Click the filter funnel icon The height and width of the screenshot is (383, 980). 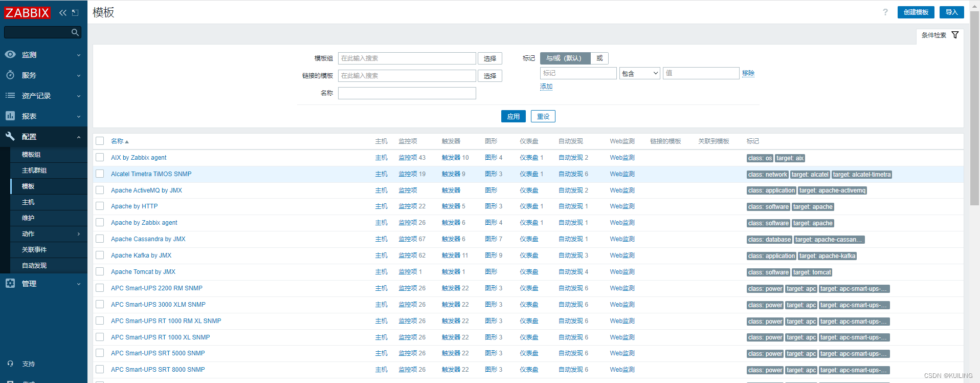[955, 35]
